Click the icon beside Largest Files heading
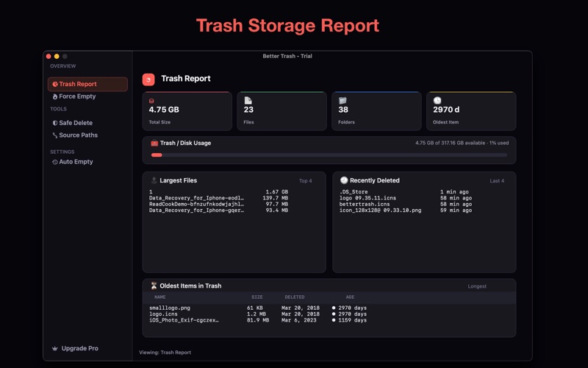Screen dimensions: 588x368 coord(154,180)
